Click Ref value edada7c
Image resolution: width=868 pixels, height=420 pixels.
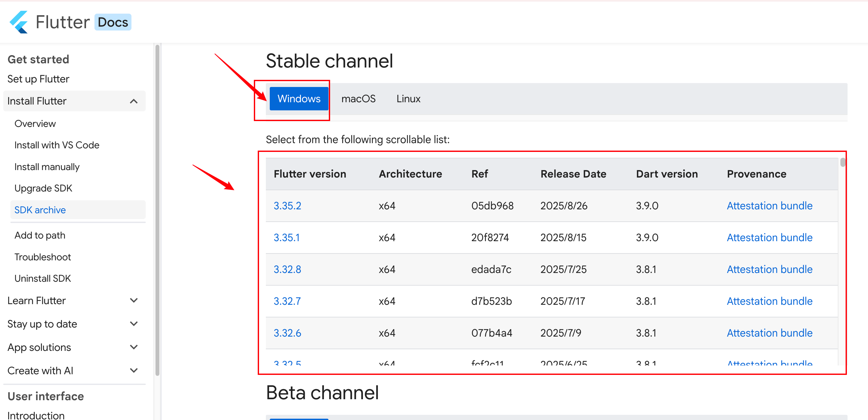(491, 269)
